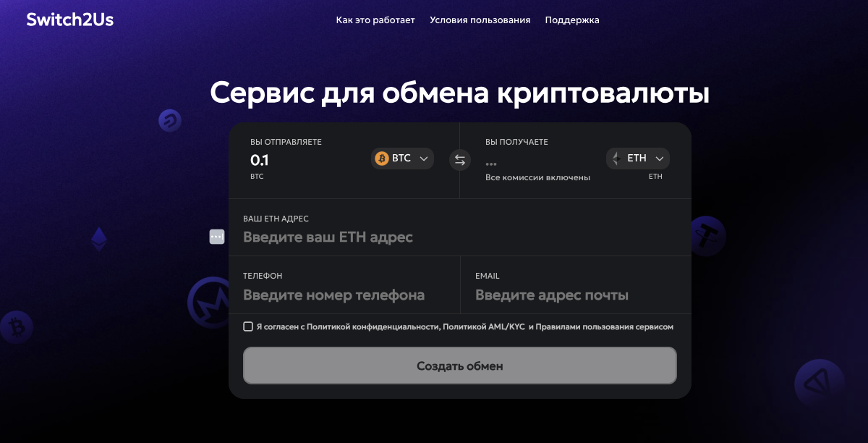This screenshot has height=443, width=868.
Task: Click the password manager dots icon near address
Action: pyautogui.click(x=217, y=237)
